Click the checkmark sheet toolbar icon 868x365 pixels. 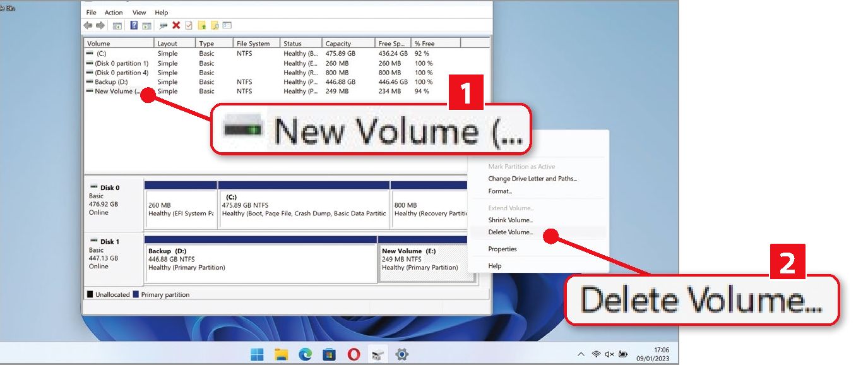click(189, 25)
